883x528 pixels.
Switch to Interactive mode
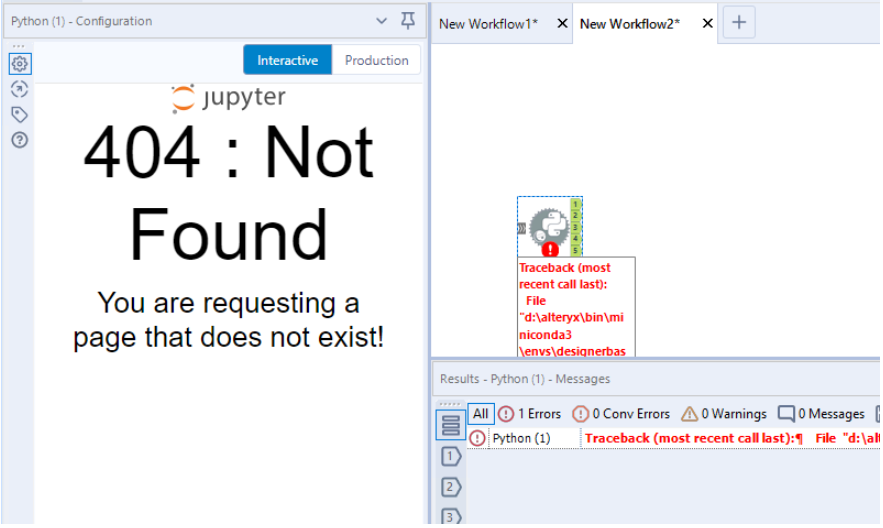[287, 60]
